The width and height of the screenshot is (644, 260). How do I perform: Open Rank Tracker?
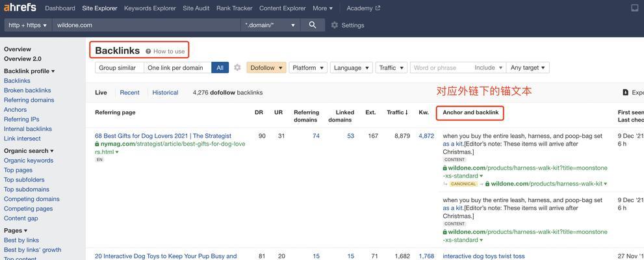coord(235,8)
